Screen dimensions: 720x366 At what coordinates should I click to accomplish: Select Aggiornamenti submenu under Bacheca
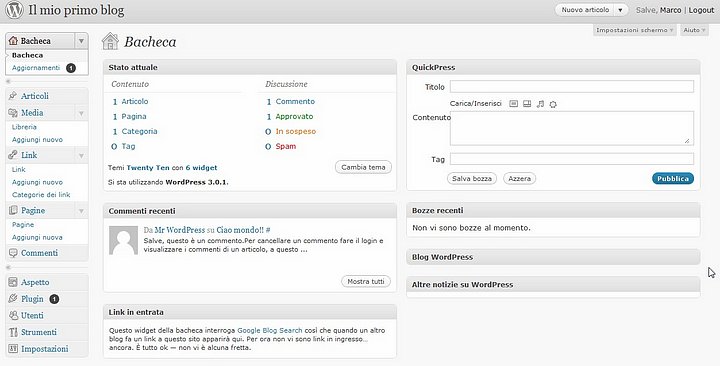click(36, 68)
